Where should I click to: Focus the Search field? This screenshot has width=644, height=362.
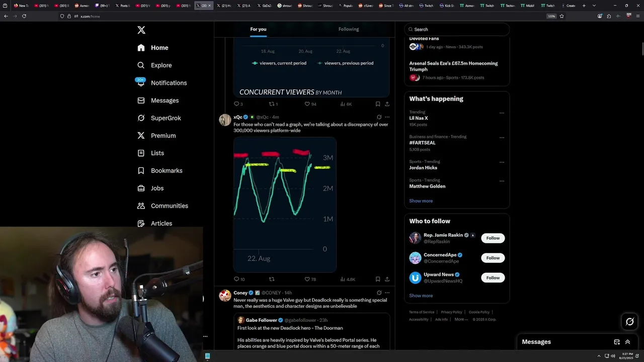(457, 29)
